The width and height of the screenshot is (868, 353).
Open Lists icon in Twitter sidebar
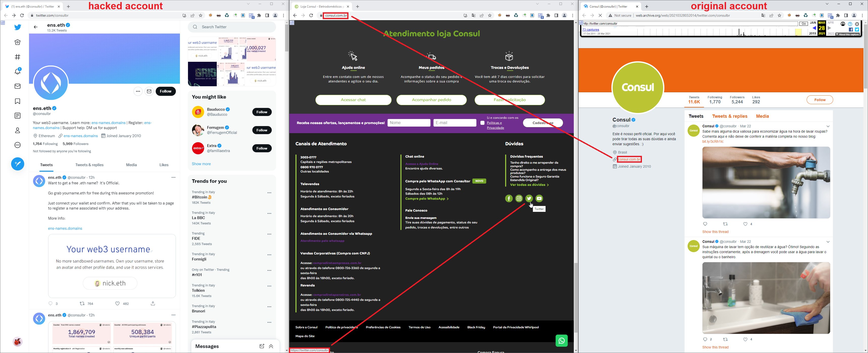[17, 115]
